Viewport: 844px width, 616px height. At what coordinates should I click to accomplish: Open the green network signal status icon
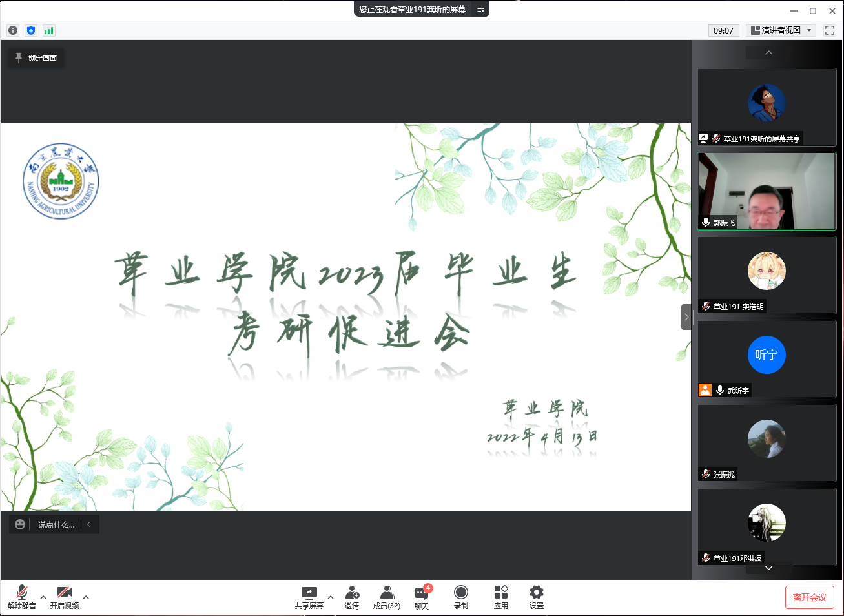pyautogui.click(x=49, y=30)
